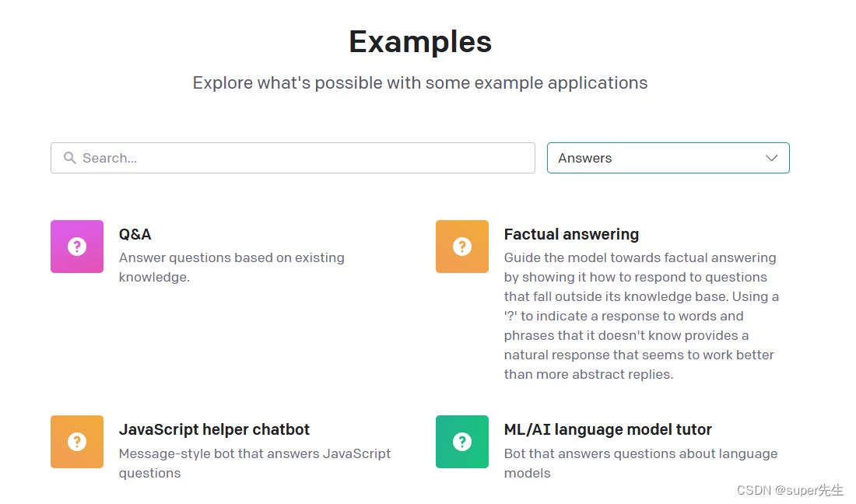
Task: Click the 'Explore what's possible' subtitle text
Action: (x=419, y=83)
